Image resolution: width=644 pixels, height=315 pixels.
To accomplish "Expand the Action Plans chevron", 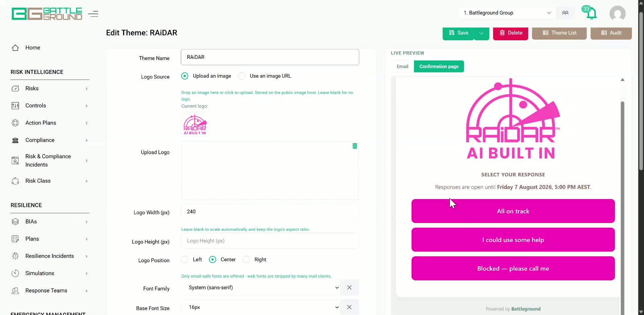I will point(87,123).
